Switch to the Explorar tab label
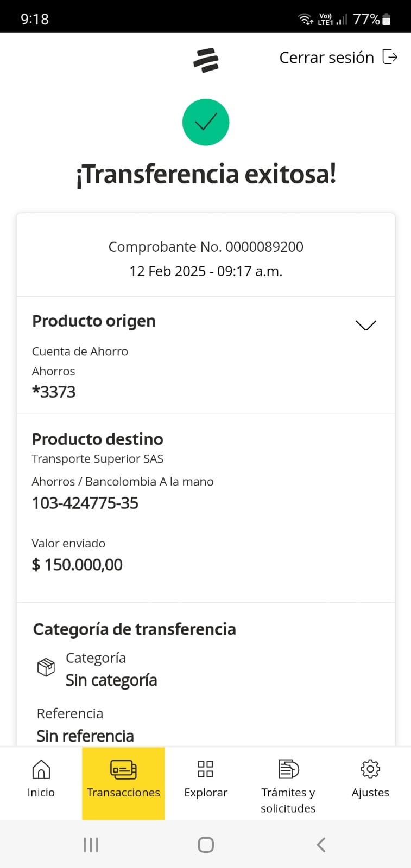The image size is (411, 868). (205, 793)
